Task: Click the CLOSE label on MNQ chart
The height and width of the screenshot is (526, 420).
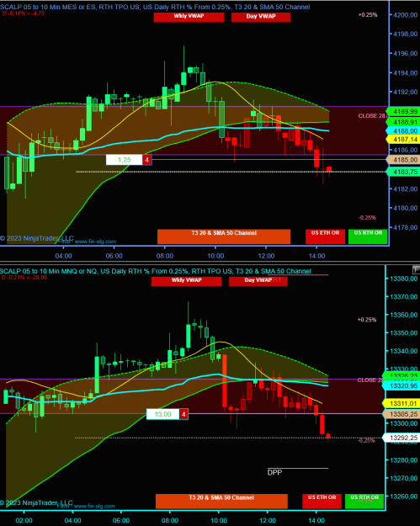Action: 370,380
